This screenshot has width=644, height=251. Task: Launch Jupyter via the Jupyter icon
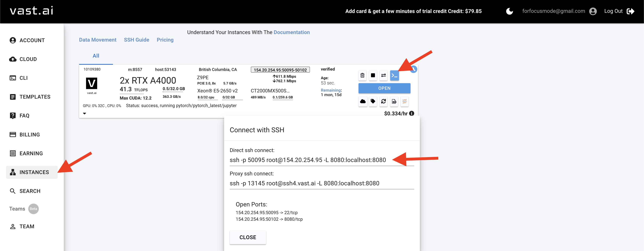tap(404, 101)
